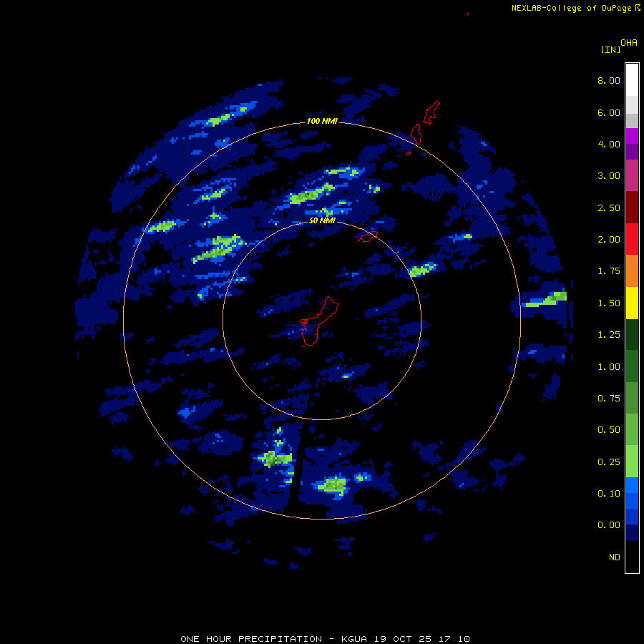The width and height of the screenshot is (644, 644).
Task: Click the 100 NMI range ring label
Action: click(x=322, y=121)
